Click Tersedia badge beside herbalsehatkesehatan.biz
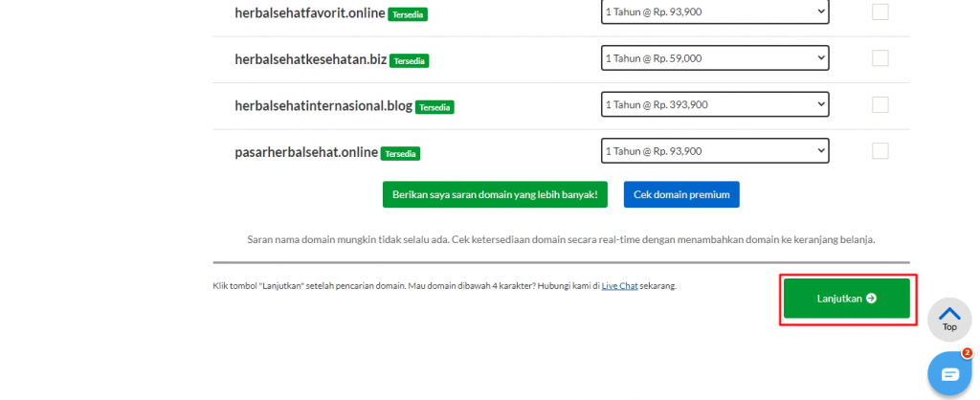This screenshot has height=400, width=980. click(409, 61)
